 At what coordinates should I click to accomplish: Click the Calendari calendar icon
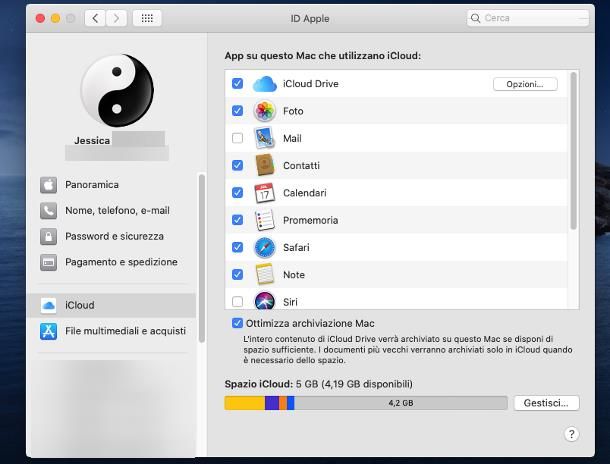pos(265,193)
